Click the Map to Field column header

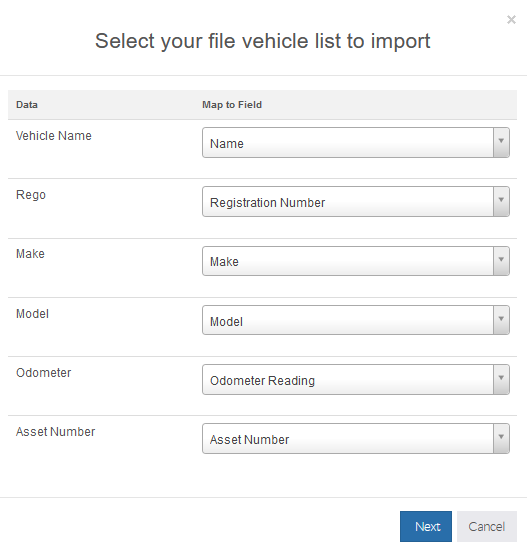[232, 105]
